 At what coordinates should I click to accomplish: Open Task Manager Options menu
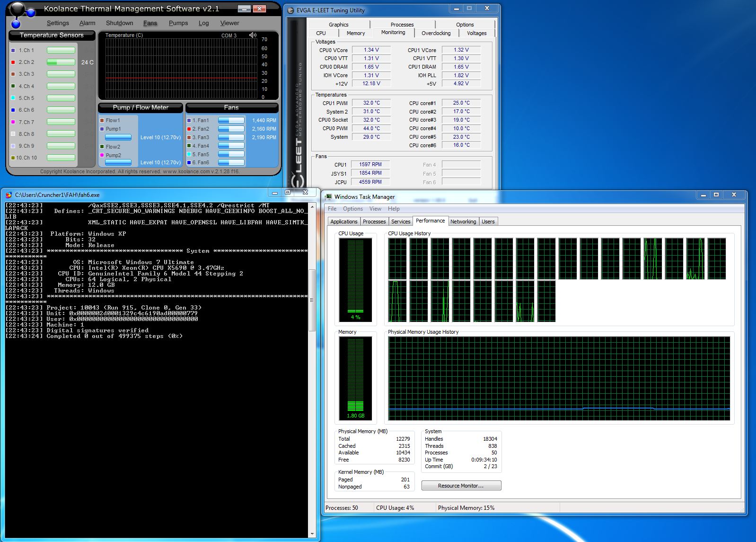click(x=353, y=209)
